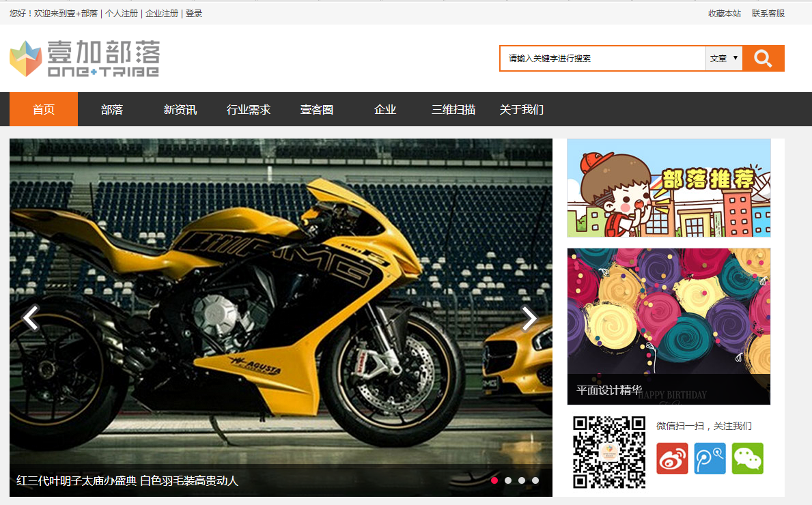Open the 三维扫描 navigation menu
Screen dimensions: 812x505
pyautogui.click(x=453, y=109)
